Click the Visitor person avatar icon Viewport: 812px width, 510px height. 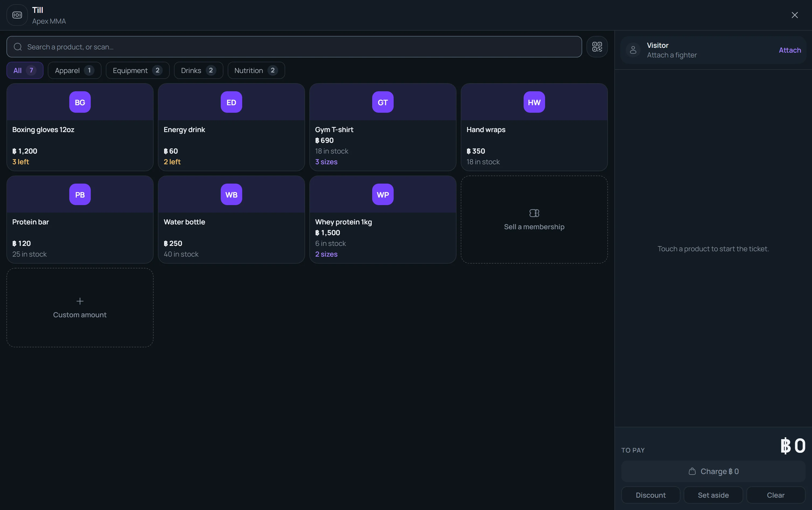[x=633, y=50]
